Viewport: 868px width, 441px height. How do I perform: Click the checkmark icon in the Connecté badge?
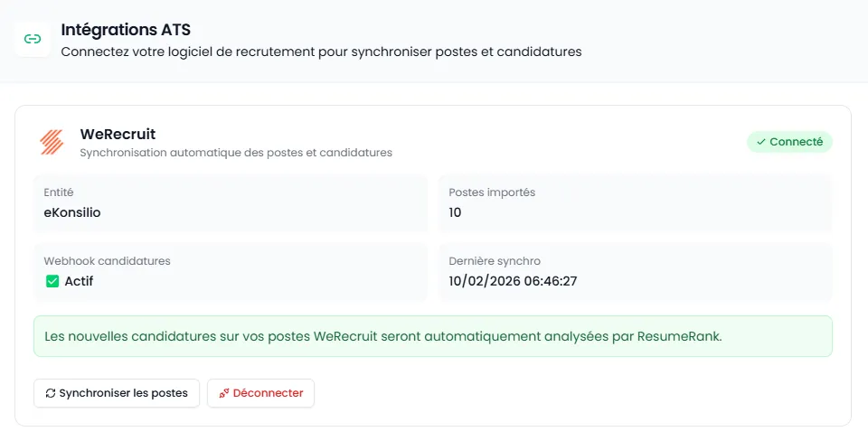point(761,142)
